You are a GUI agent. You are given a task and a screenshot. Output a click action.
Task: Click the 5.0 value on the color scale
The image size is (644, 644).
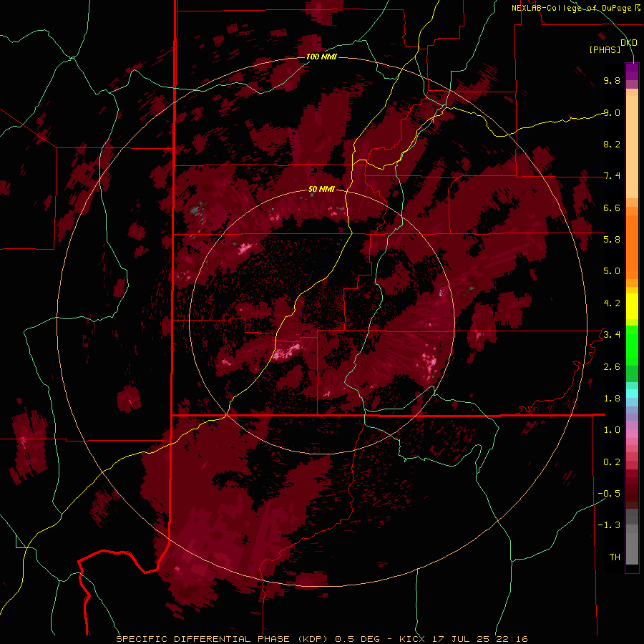pos(612,271)
